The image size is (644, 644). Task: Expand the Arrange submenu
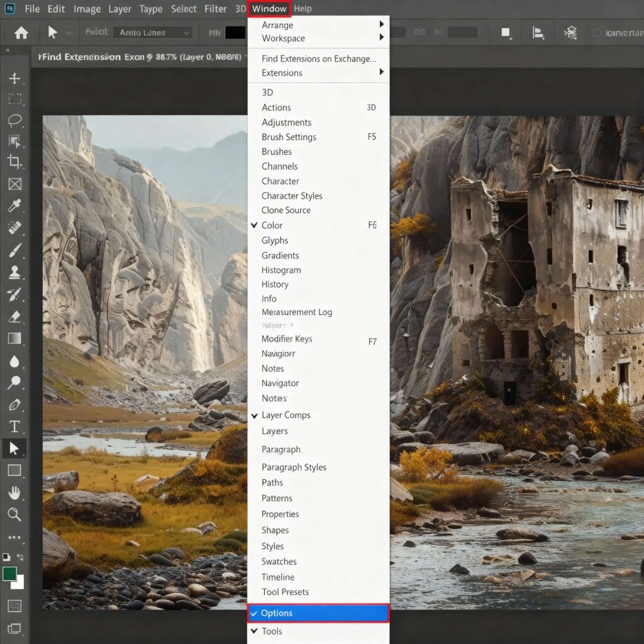pos(278,25)
